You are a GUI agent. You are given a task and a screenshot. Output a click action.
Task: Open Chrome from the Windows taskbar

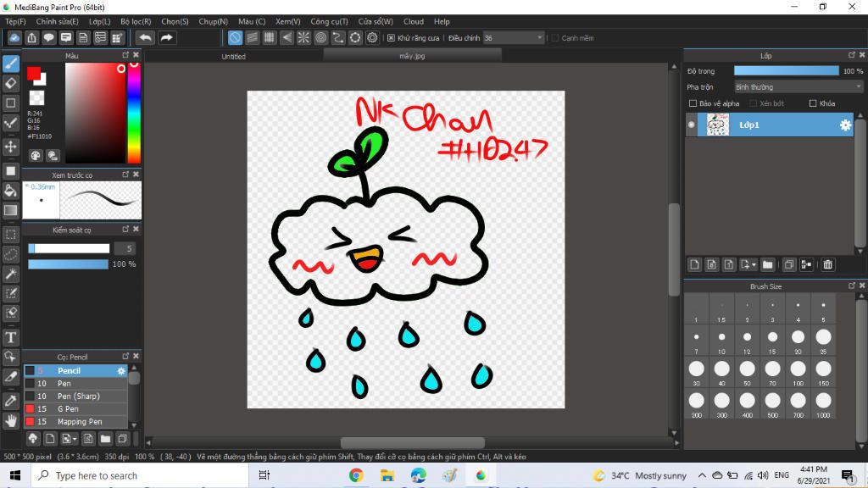(x=356, y=475)
